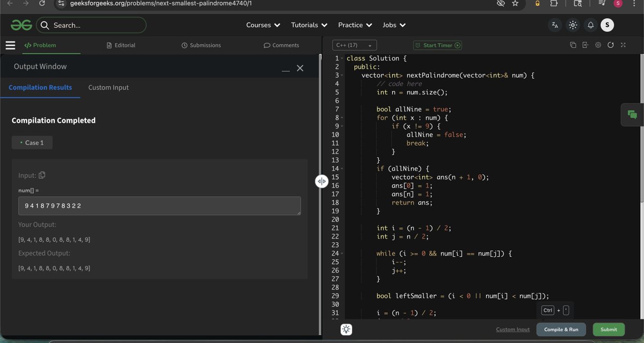Open the notifications bell
Screen dimensions: 644x343
(x=590, y=25)
